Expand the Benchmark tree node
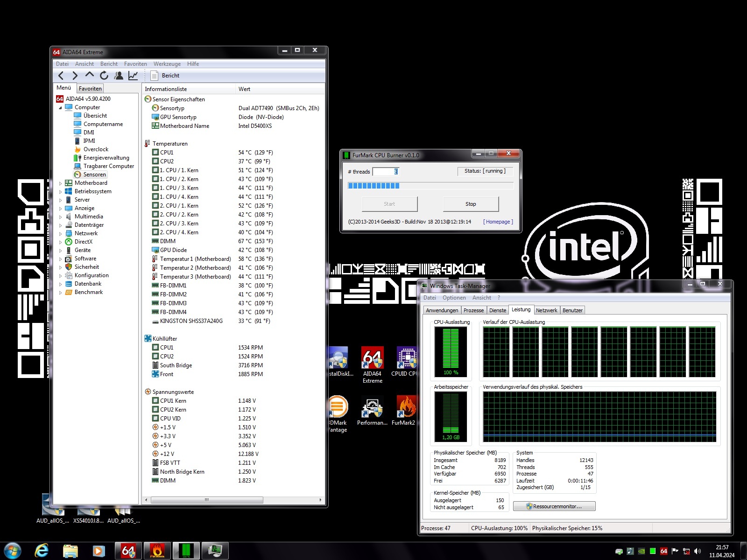The width and height of the screenshot is (747, 560). 61,293
